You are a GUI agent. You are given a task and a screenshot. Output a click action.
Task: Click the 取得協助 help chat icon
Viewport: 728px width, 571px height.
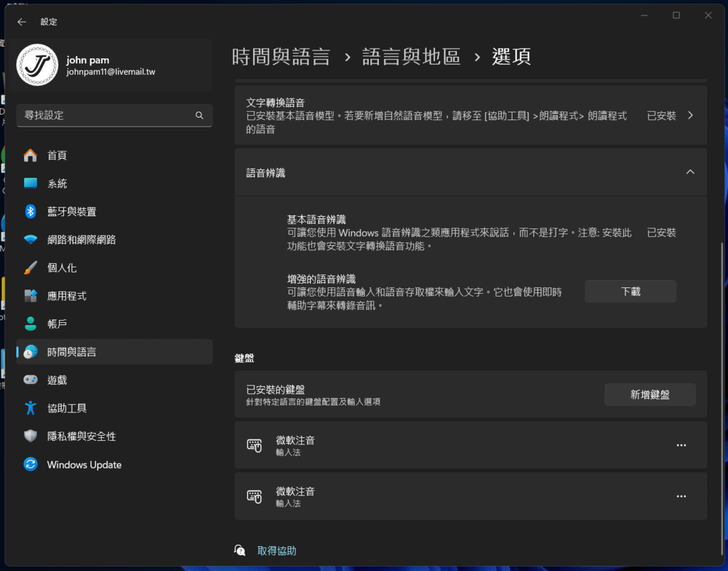240,550
